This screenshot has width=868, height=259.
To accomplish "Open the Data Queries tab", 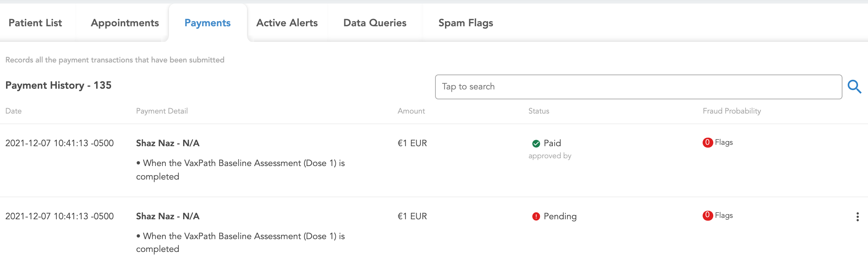I will (x=375, y=23).
